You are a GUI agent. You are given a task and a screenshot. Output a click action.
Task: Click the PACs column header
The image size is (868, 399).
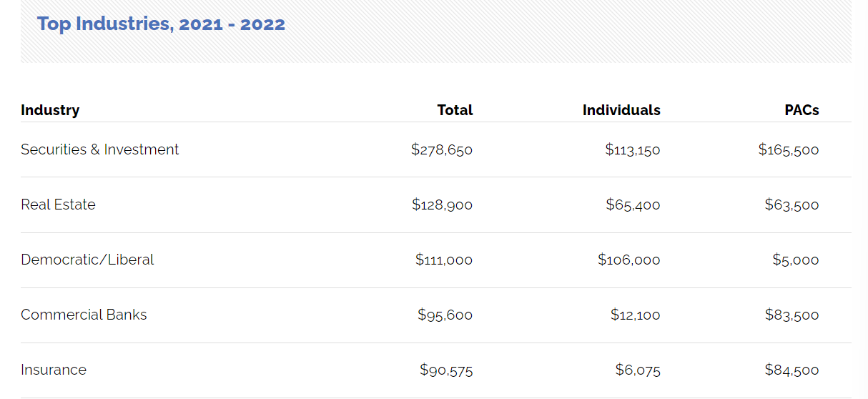[801, 110]
